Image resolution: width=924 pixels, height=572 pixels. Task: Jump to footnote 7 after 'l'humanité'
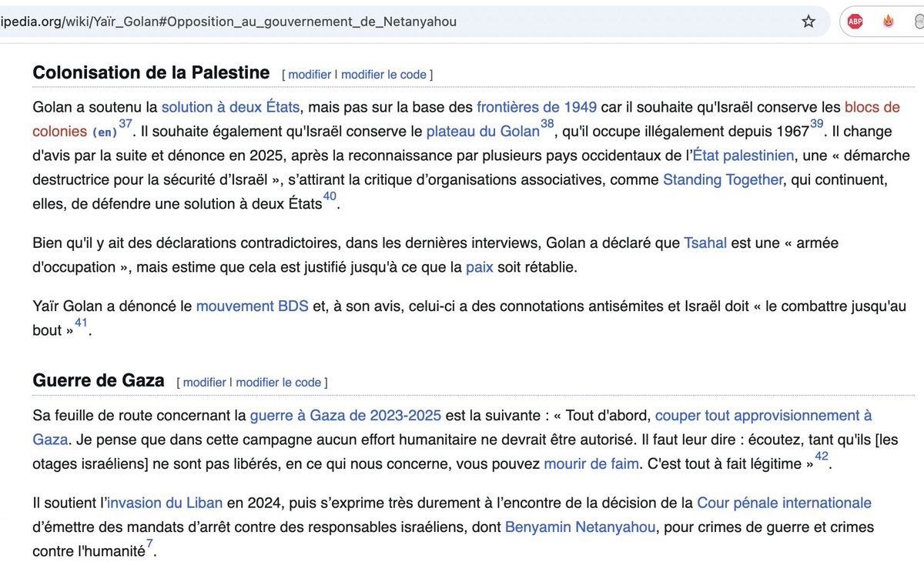coord(149,544)
